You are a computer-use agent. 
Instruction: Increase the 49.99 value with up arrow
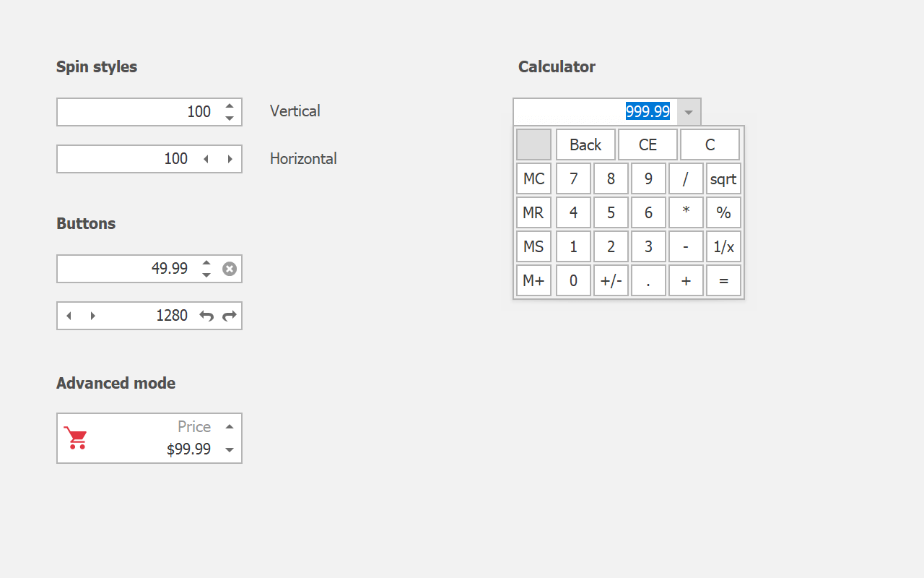point(206,263)
